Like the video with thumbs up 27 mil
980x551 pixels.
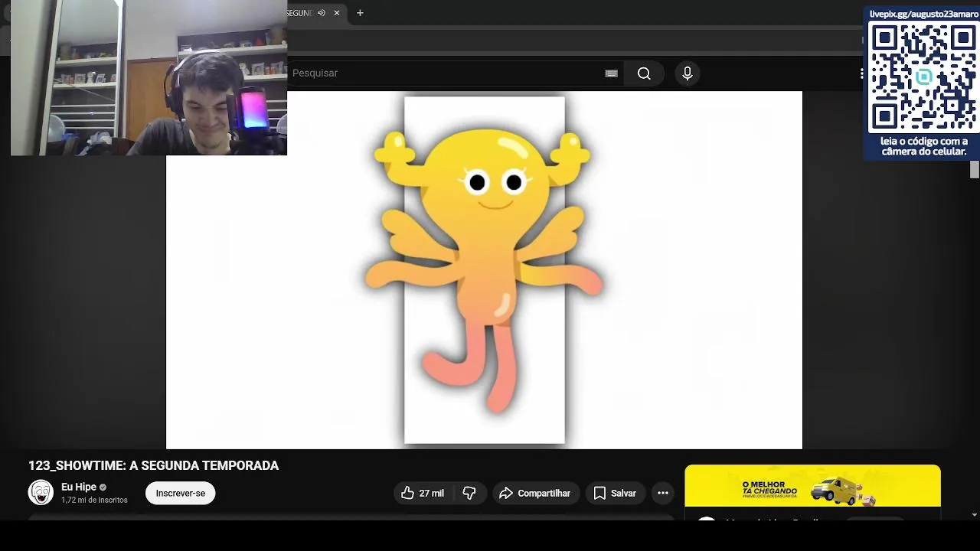pyautogui.click(x=423, y=494)
